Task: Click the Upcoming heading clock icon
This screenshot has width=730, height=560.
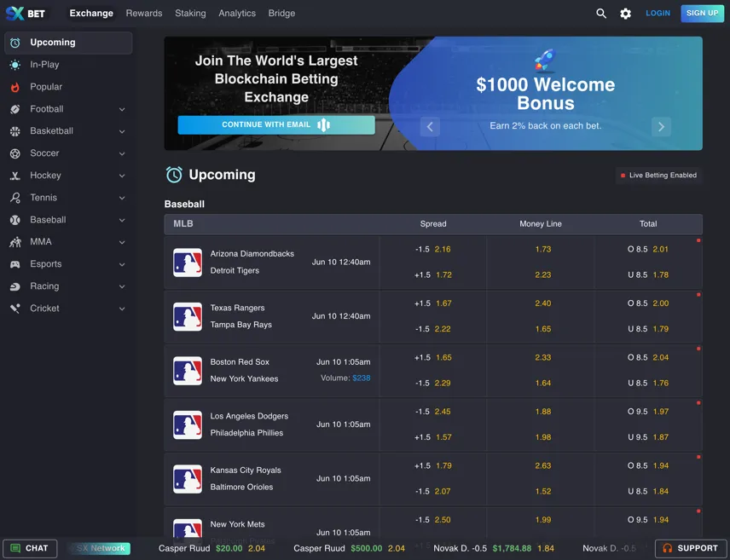Action: click(174, 175)
